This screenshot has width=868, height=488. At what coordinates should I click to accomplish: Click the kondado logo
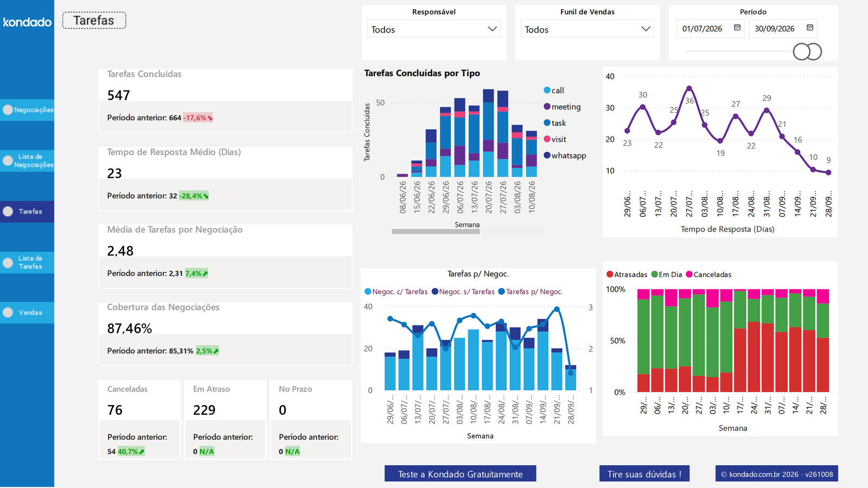pyautogui.click(x=27, y=22)
